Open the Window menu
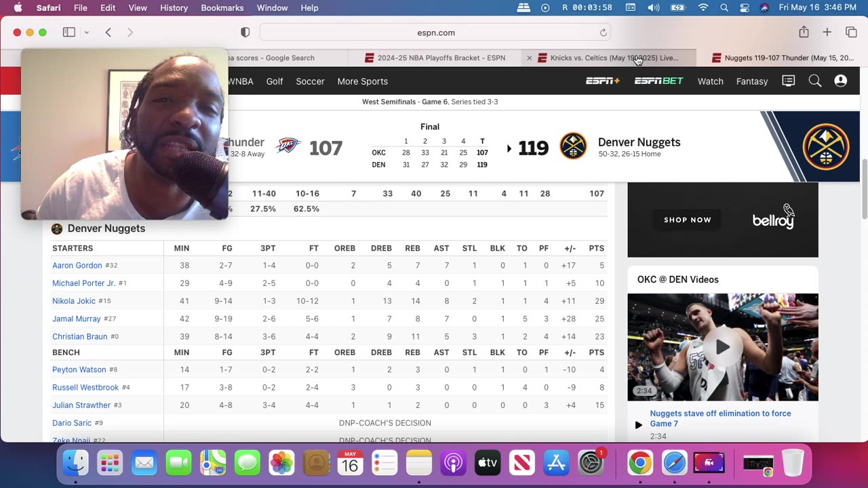 click(x=272, y=7)
